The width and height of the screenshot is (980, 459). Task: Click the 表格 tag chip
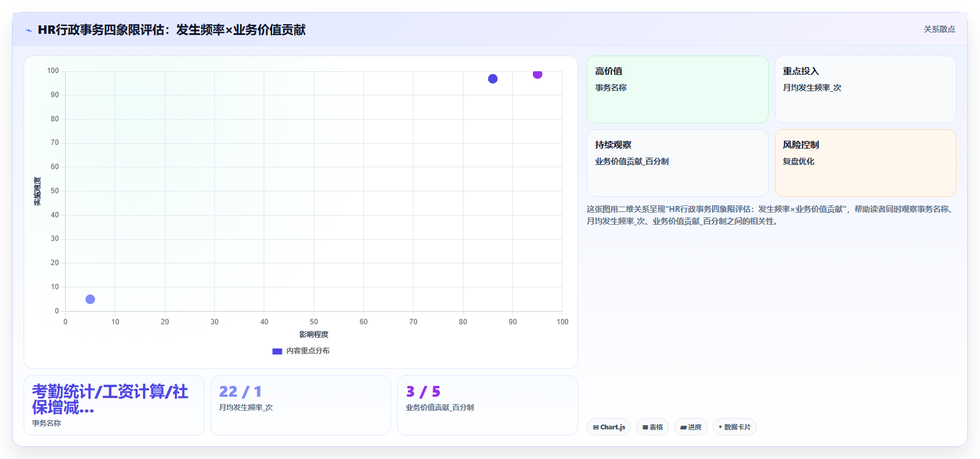coord(652,427)
